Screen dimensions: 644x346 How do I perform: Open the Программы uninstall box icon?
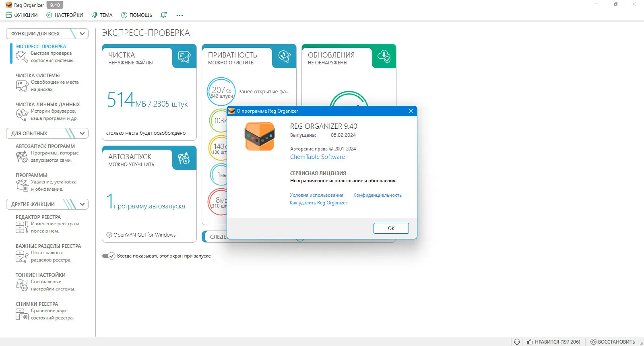pos(22,185)
